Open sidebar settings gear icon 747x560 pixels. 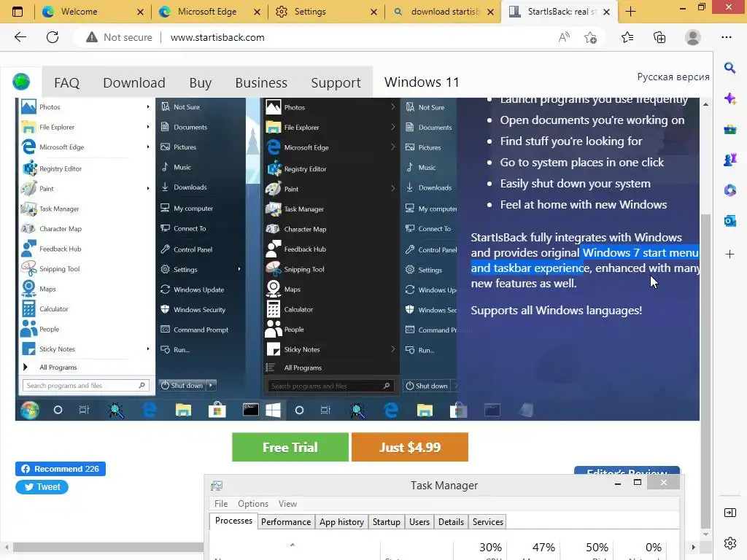(x=729, y=542)
